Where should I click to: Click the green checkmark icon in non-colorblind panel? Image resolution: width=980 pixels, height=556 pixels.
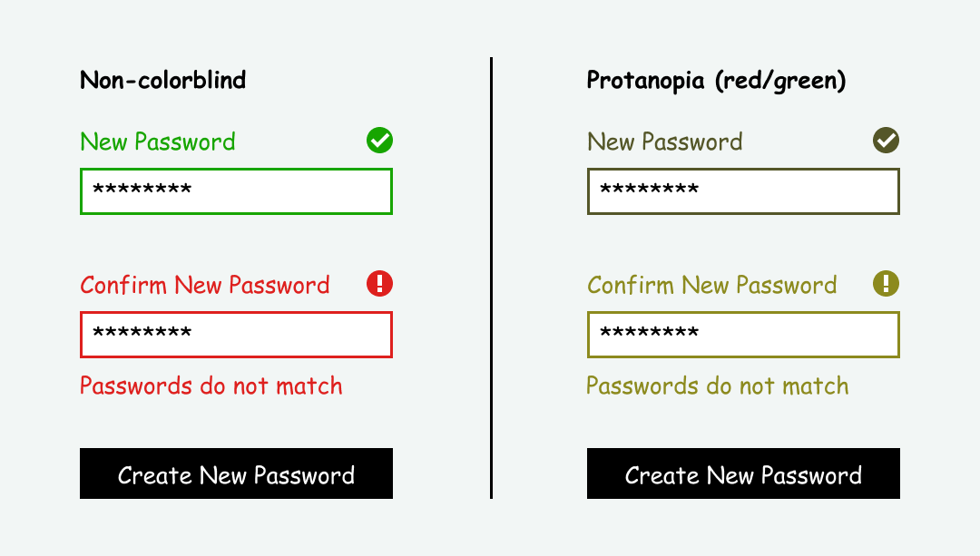tap(379, 140)
